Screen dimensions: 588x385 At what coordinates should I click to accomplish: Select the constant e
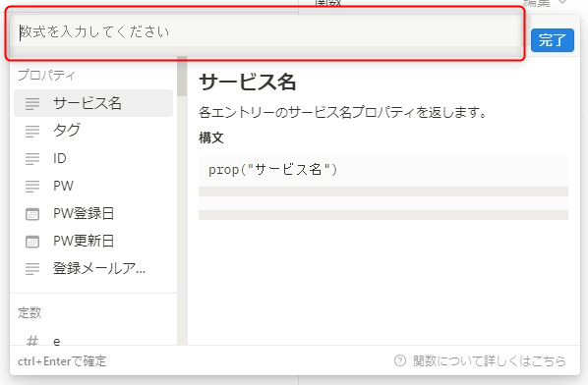point(93,341)
